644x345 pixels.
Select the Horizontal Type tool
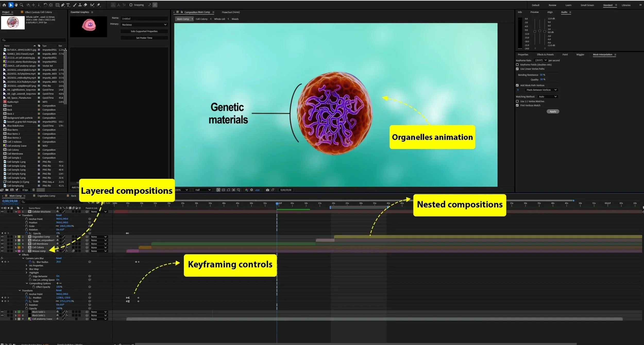tap(68, 5)
